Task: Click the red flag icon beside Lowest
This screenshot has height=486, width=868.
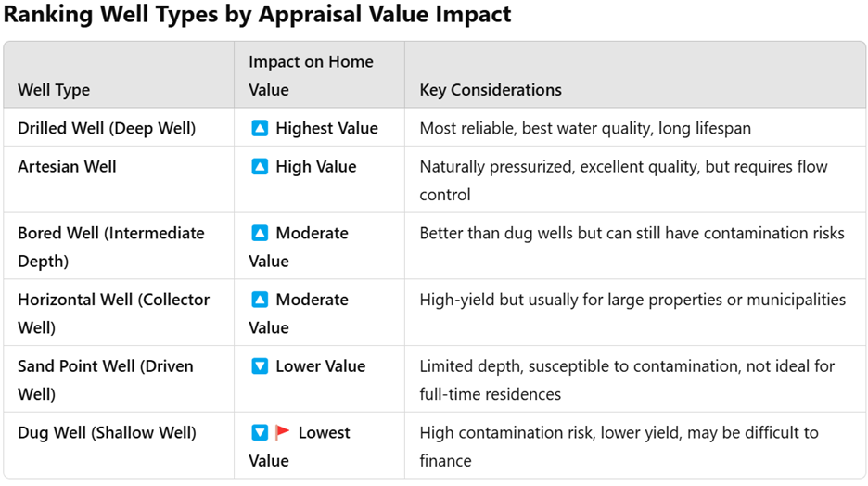Action: point(283,433)
